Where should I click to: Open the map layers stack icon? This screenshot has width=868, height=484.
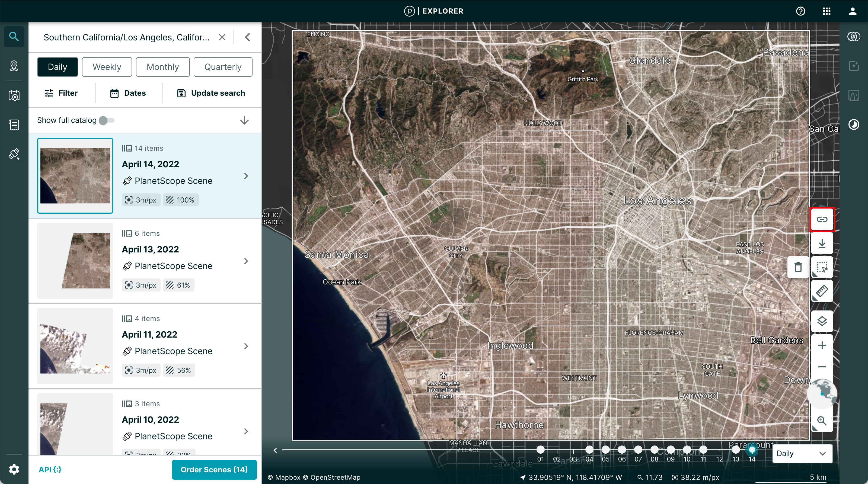[x=822, y=321]
